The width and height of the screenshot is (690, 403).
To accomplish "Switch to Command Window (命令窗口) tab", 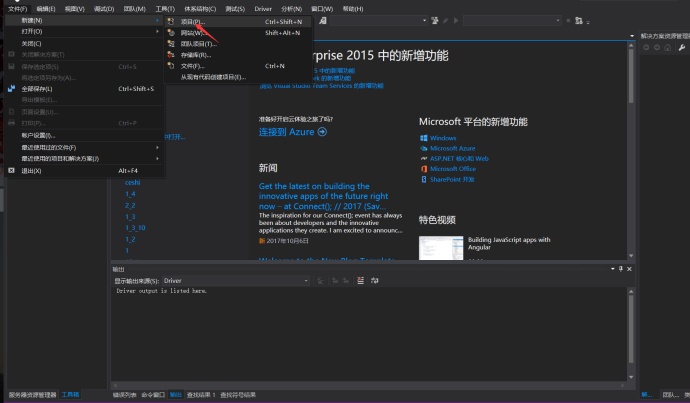I will coord(153,395).
